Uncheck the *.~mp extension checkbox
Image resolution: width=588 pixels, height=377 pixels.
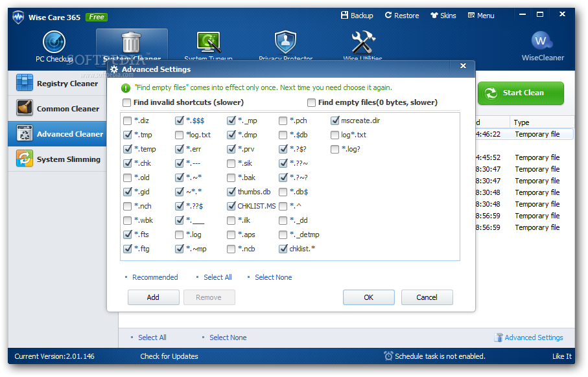pyautogui.click(x=179, y=249)
